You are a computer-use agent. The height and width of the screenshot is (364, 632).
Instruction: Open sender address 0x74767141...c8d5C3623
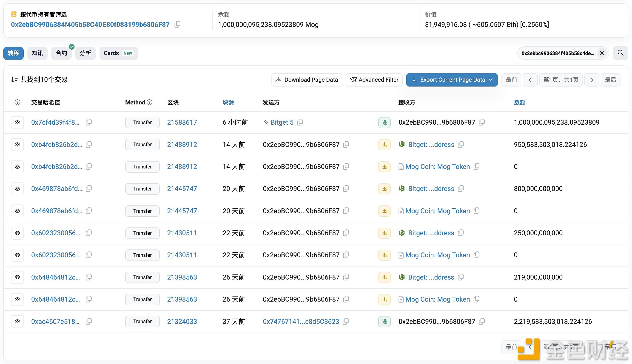click(x=301, y=321)
